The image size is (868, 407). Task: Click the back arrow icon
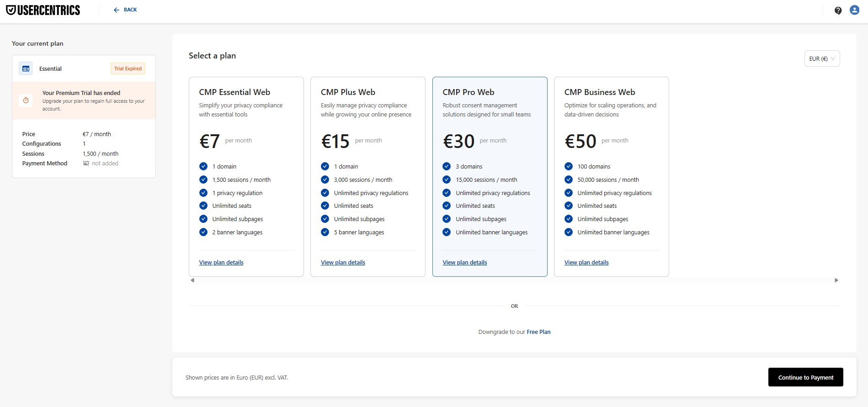coord(117,10)
